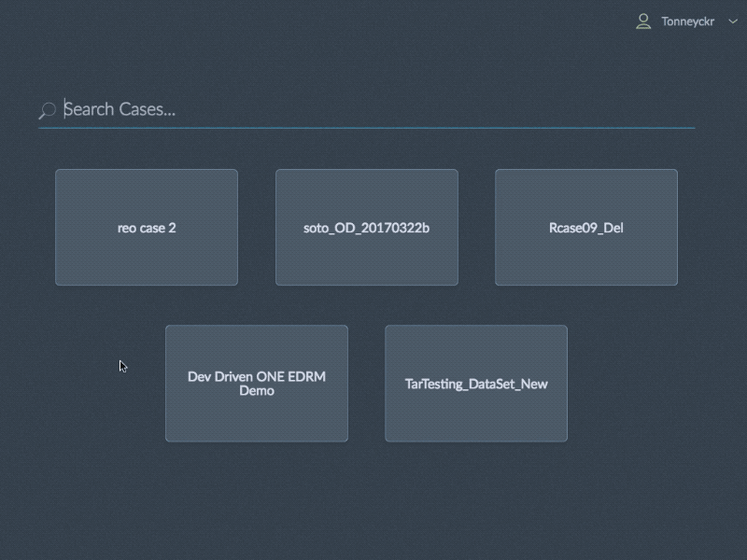747x560 pixels.
Task: Open the Tonneyckr username label
Action: (x=687, y=21)
